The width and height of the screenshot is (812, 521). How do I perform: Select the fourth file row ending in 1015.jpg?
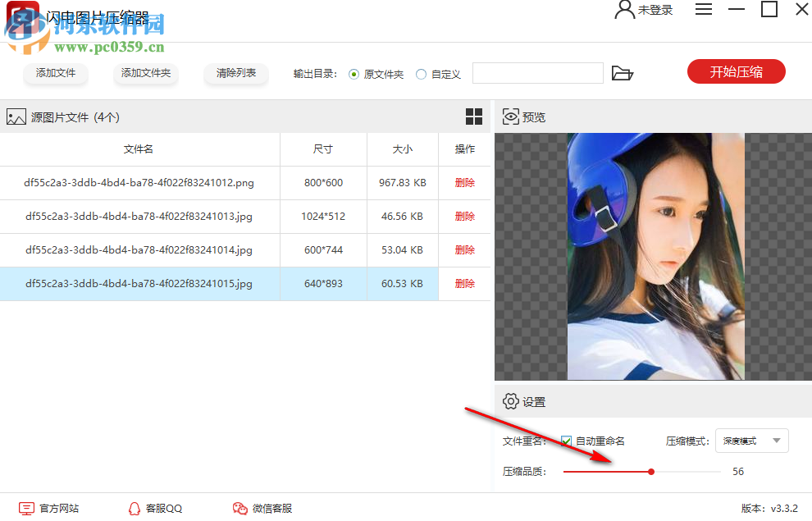(x=139, y=284)
